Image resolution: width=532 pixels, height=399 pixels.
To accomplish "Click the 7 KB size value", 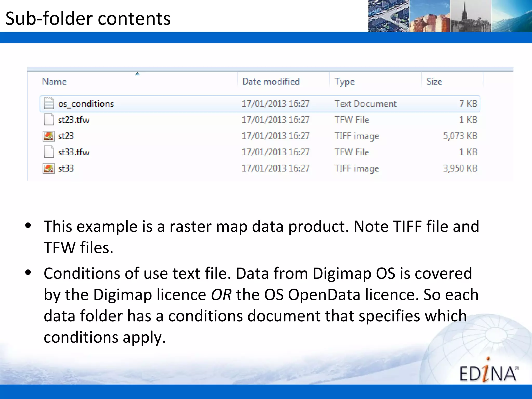I will click(x=468, y=104).
